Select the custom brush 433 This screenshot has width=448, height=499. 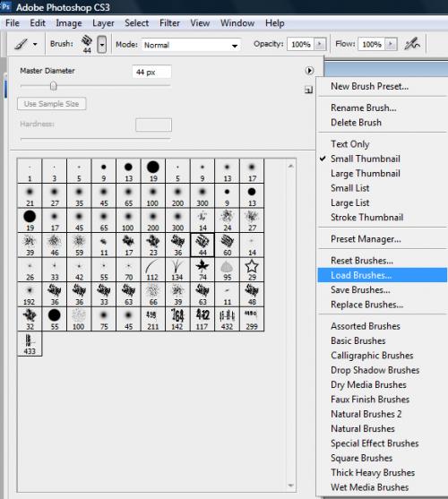(x=30, y=344)
